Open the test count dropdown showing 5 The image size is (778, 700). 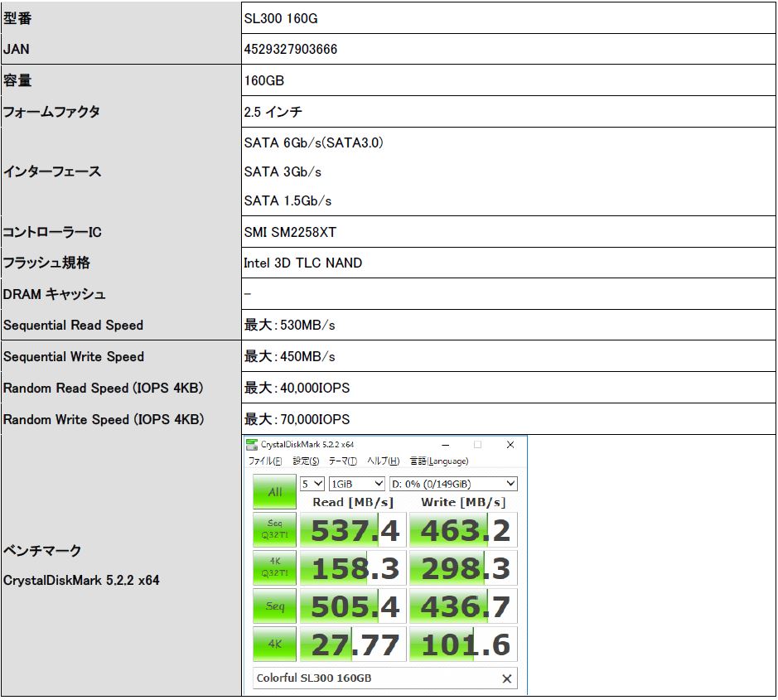pos(312,484)
